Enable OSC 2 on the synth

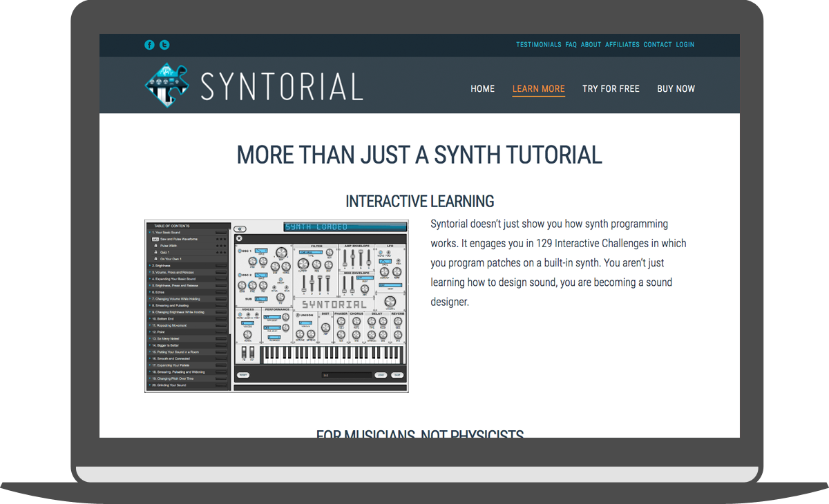(x=241, y=275)
